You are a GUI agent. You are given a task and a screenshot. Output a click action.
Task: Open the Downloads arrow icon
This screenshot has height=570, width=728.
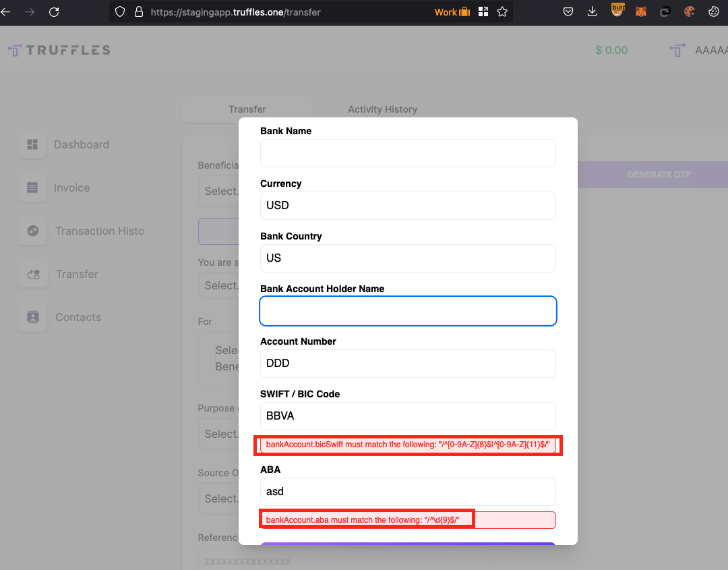[x=592, y=12]
